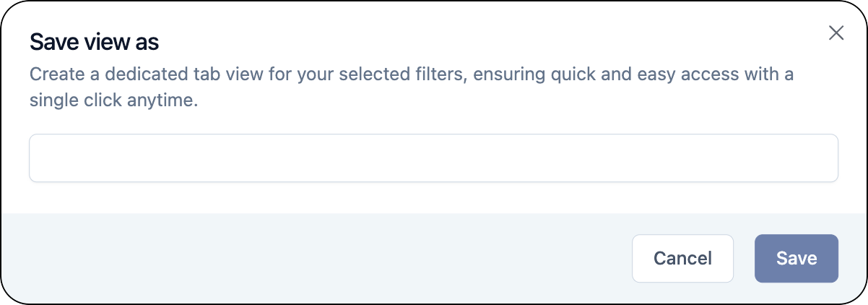Viewport: 868px width, 305px height.
Task: Save the new tab view
Action: coord(796,258)
